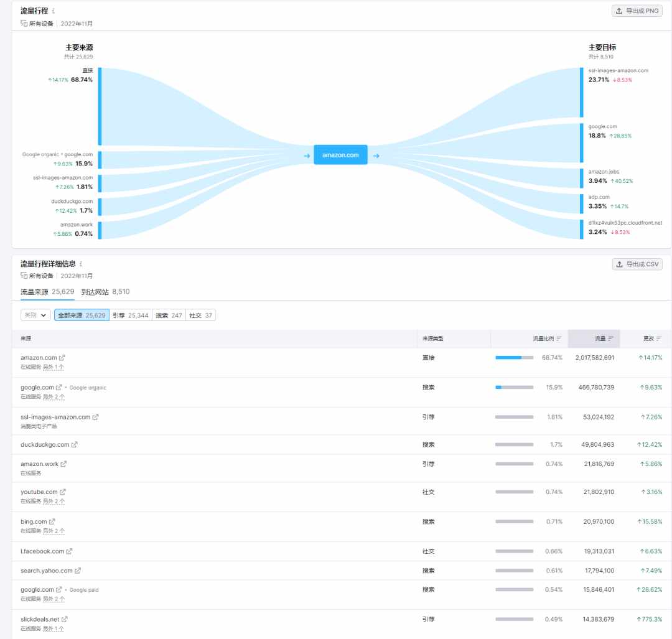Image resolution: width=672 pixels, height=639 pixels.
Task: Expand 另外 2 个 under youtube.com row
Action: tap(54, 501)
